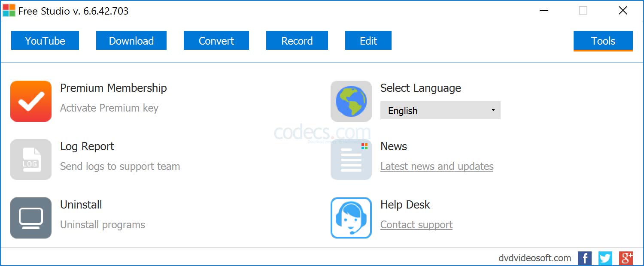This screenshot has width=644, height=266.
Task: Click Latest news and updates link
Action: click(437, 166)
